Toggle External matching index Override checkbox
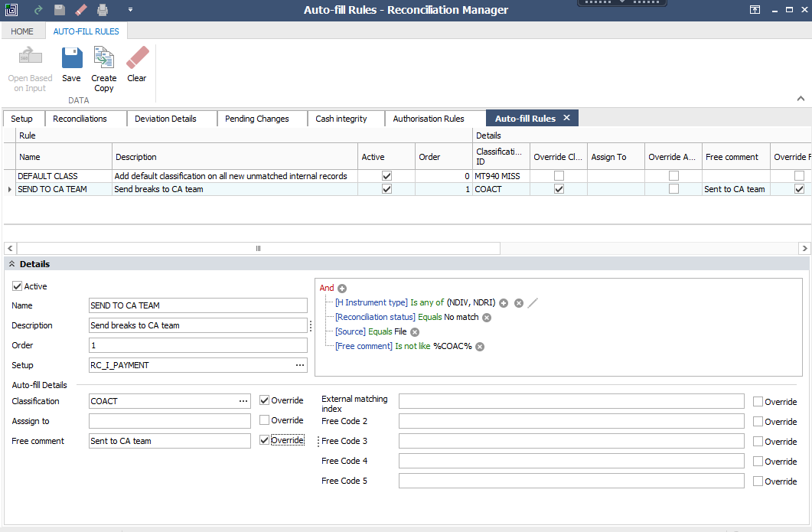Image resolution: width=812 pixels, height=532 pixels. (758, 401)
